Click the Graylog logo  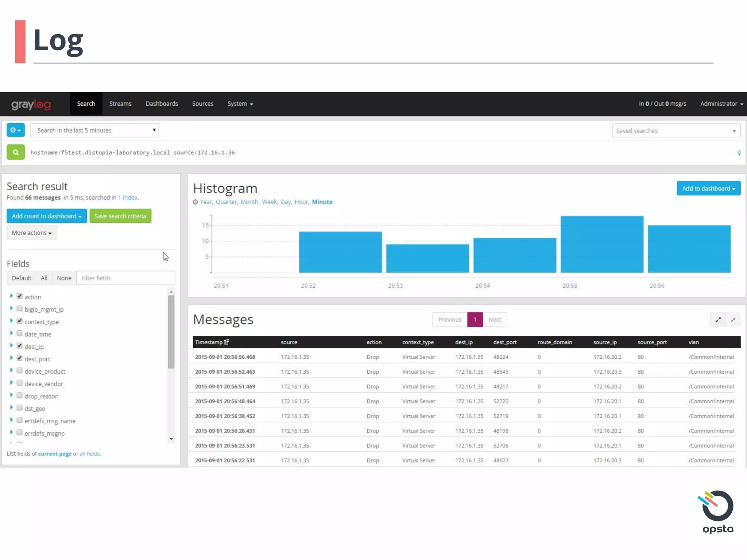tap(31, 104)
